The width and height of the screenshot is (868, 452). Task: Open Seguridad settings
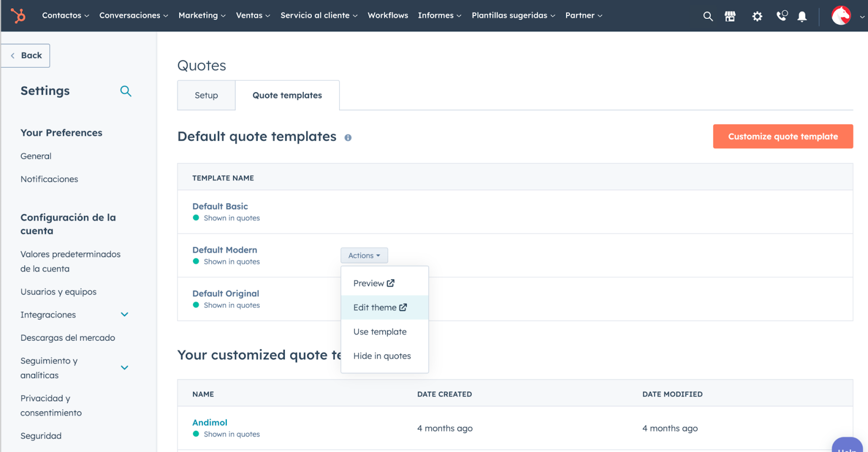(x=41, y=436)
